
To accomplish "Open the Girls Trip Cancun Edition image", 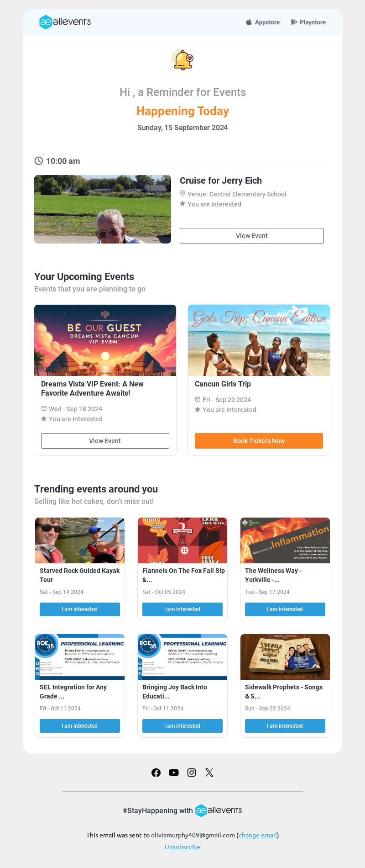I will (259, 340).
